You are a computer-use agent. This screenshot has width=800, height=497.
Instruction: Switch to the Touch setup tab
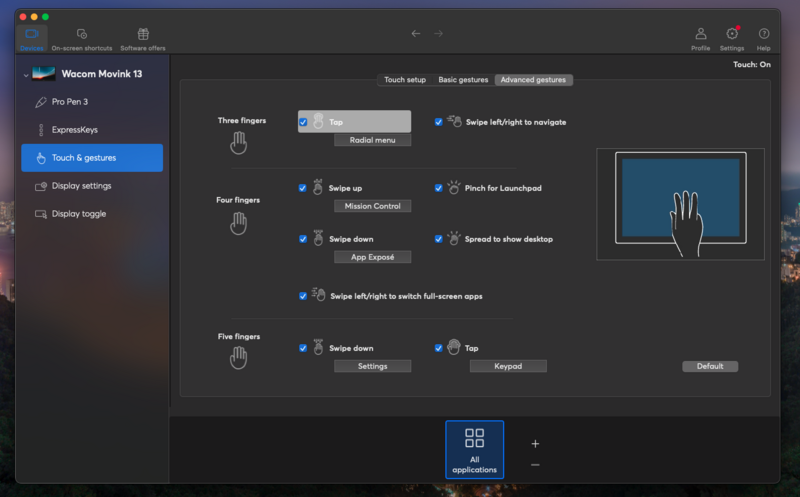pos(405,80)
